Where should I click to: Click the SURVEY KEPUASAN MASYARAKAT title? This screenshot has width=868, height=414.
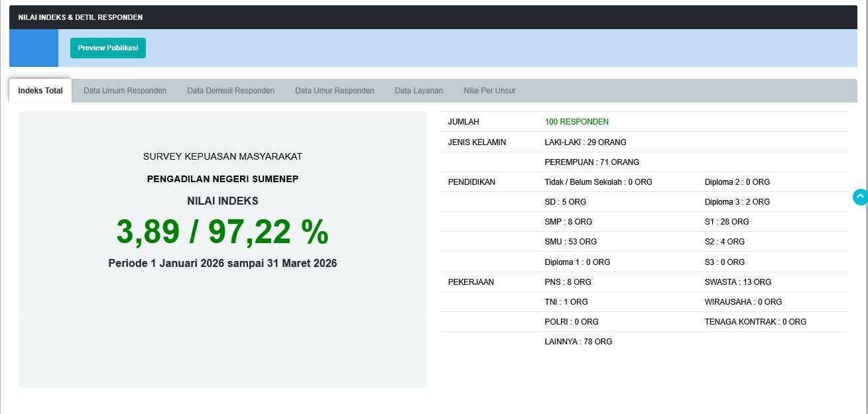(x=223, y=156)
